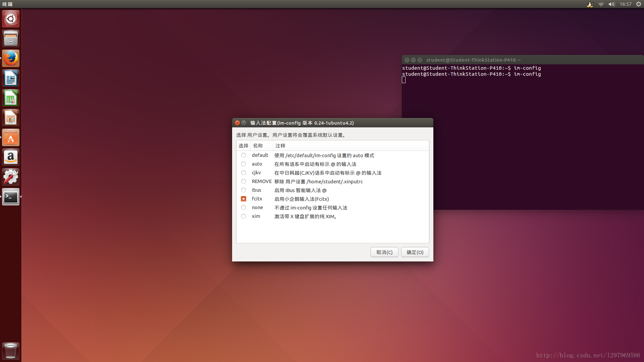Screen dimensions: 644x362
Task: Select the default input method radio
Action: (244, 155)
